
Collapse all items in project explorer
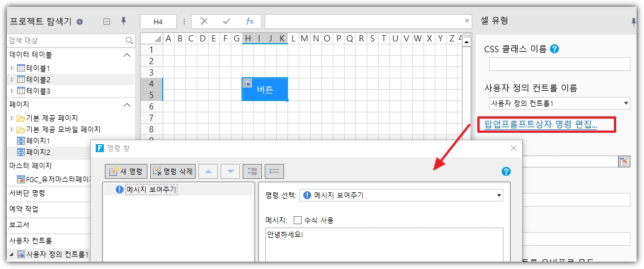tap(106, 22)
